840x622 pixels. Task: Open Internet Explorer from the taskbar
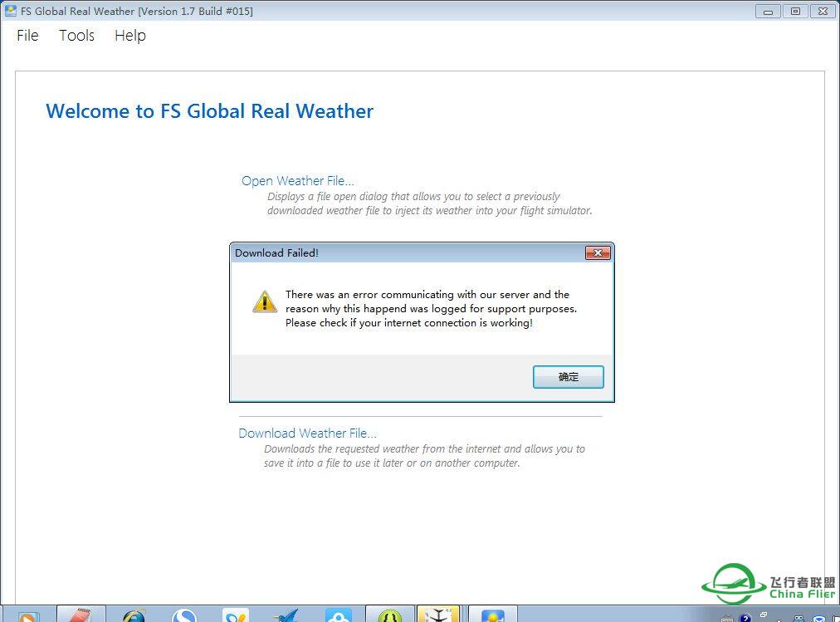[133, 615]
